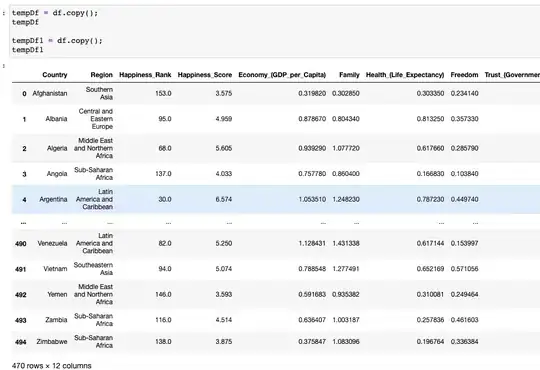
Task: Click the Vietnam country cell
Action: (x=55, y=269)
